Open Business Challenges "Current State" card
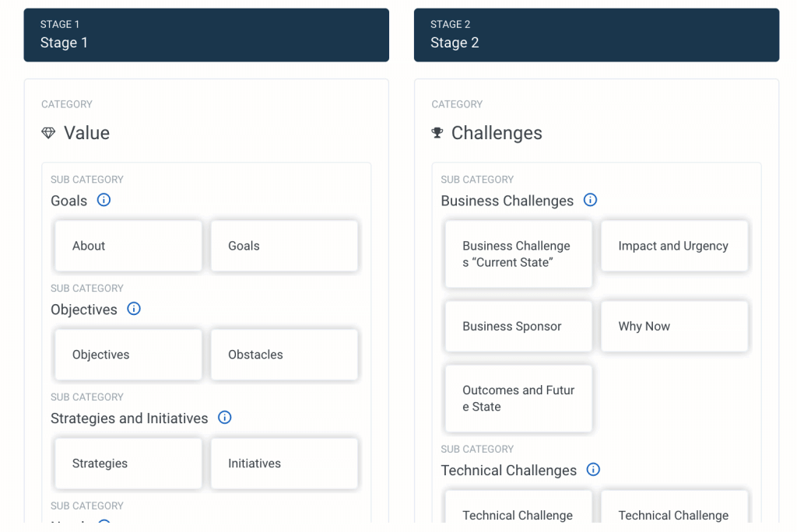This screenshot has width=797, height=532. (518, 254)
